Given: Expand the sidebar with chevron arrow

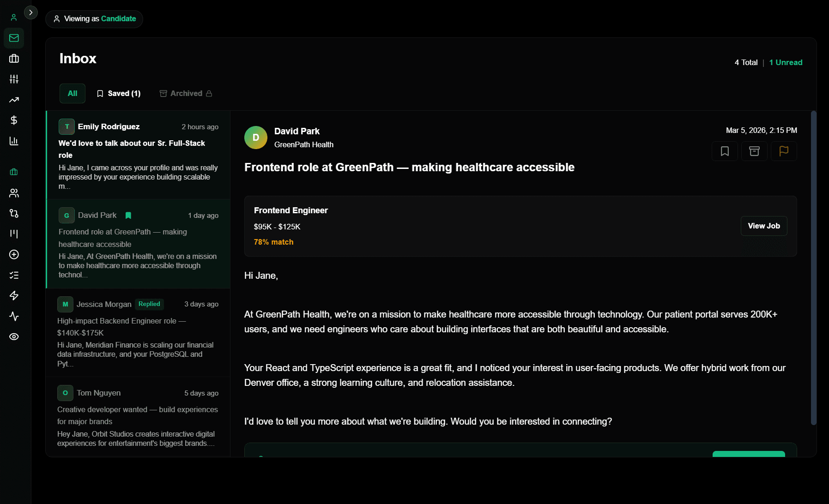Looking at the screenshot, I should tap(31, 12).
